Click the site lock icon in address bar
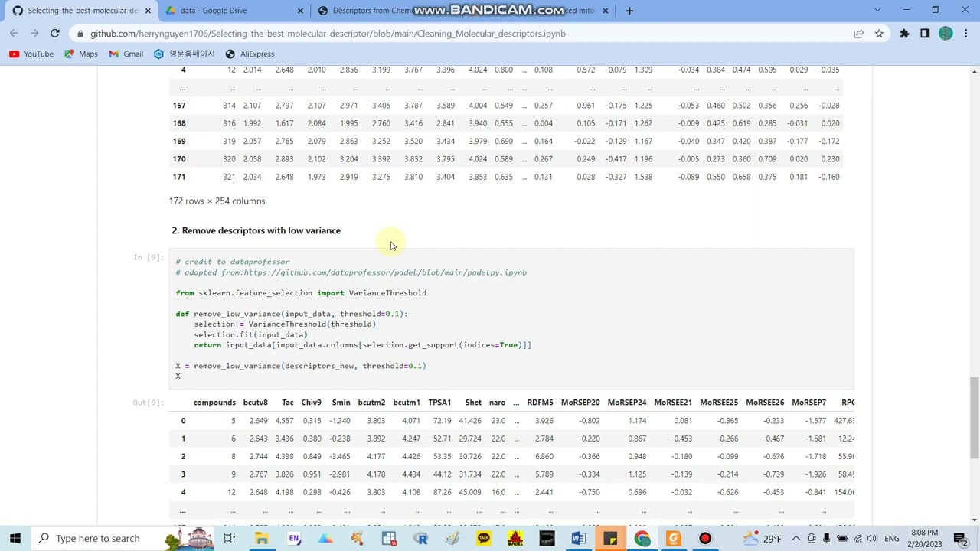The width and height of the screenshot is (980, 551). click(80, 34)
